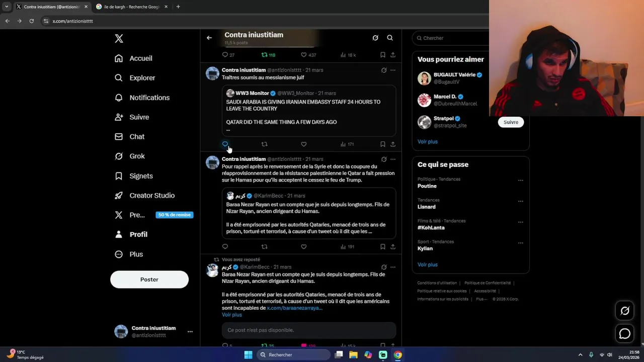Like the top post with 437 likes
The image size is (644, 362).
(308, 55)
